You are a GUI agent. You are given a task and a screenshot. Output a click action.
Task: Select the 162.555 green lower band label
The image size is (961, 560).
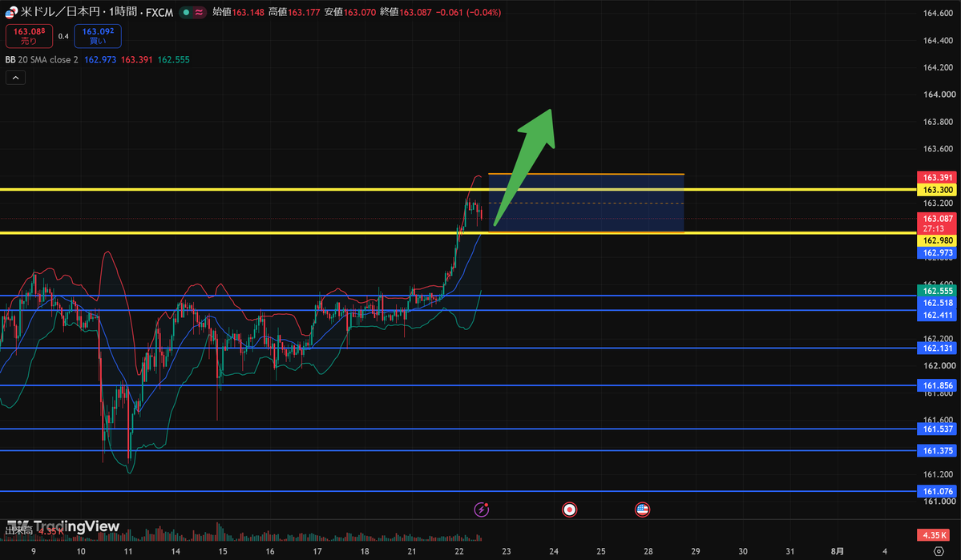point(937,291)
